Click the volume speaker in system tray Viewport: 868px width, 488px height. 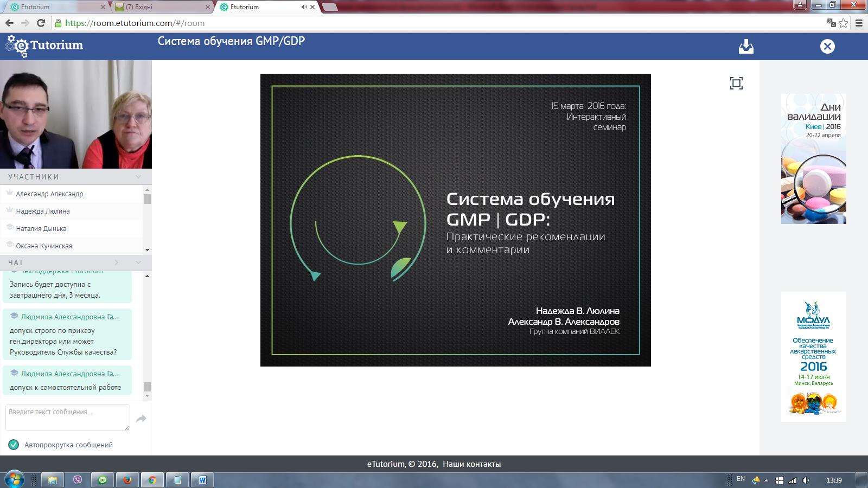[x=806, y=480]
